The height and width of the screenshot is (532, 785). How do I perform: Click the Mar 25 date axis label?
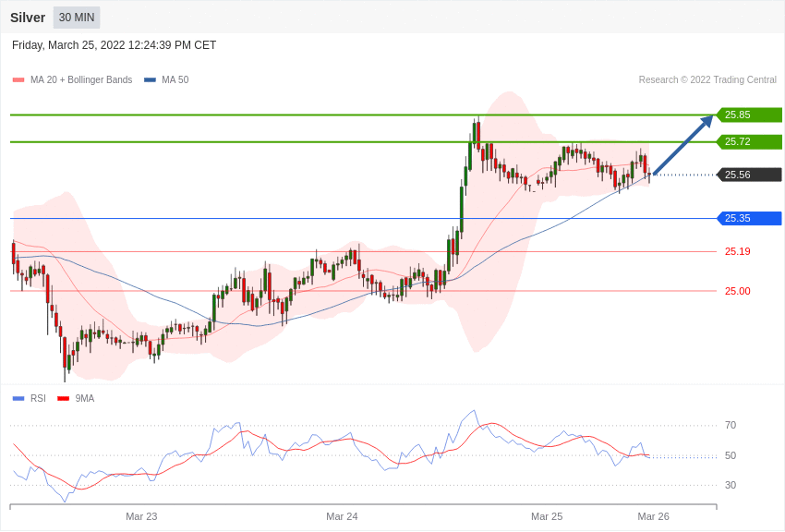(547, 516)
